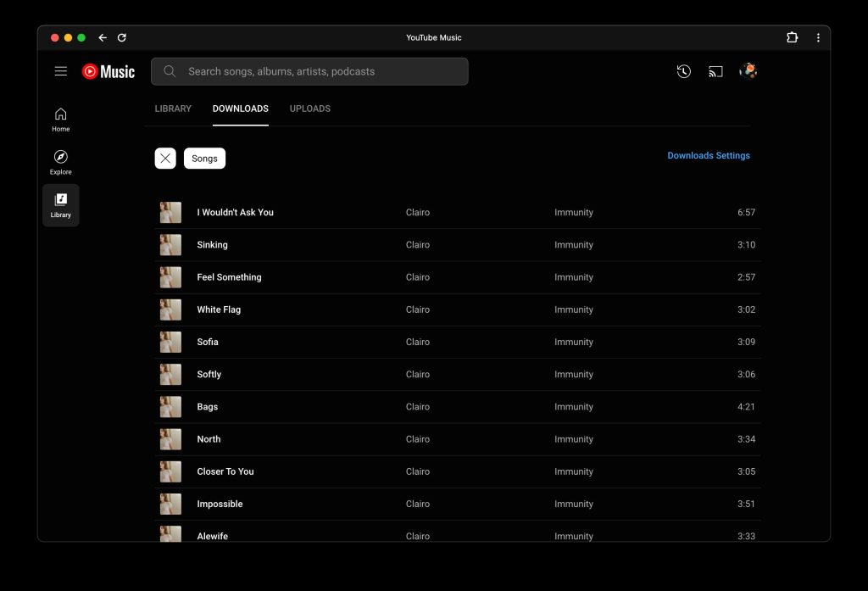Screen dimensions: 868x591
Task: Click the Clairo artist link for Sofia
Action: pyautogui.click(x=418, y=342)
